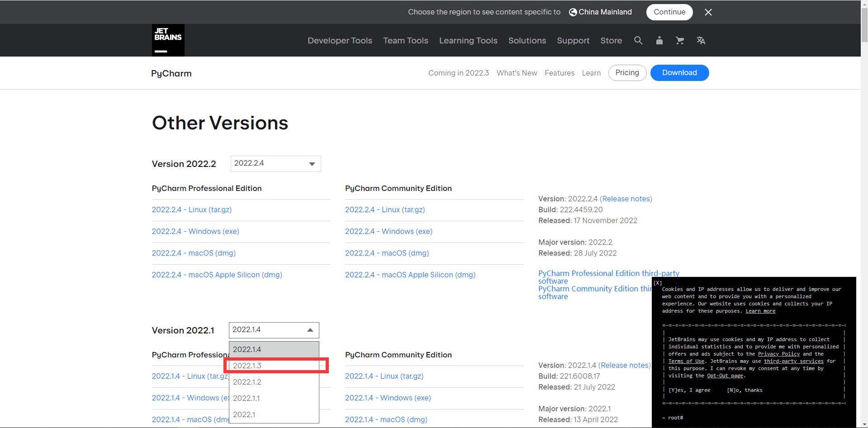Dismiss the region banner with X
Screen dimensions: 868x428
tap(708, 12)
